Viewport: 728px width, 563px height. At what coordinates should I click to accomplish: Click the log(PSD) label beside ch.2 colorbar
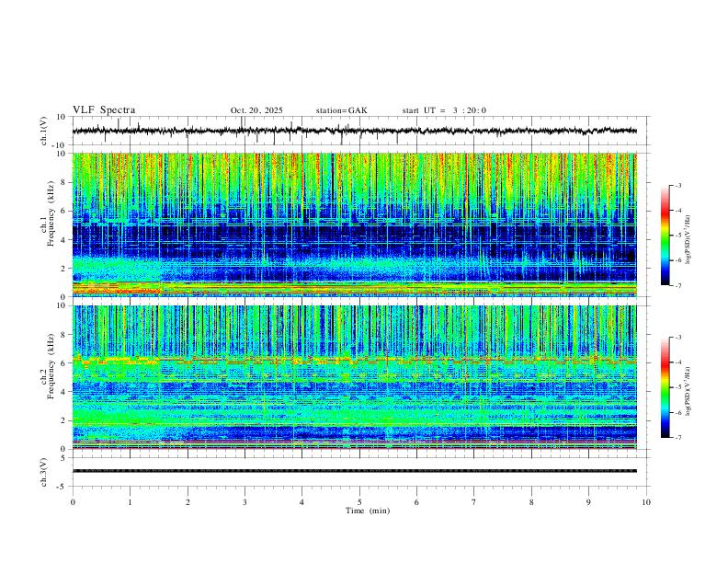688,392
